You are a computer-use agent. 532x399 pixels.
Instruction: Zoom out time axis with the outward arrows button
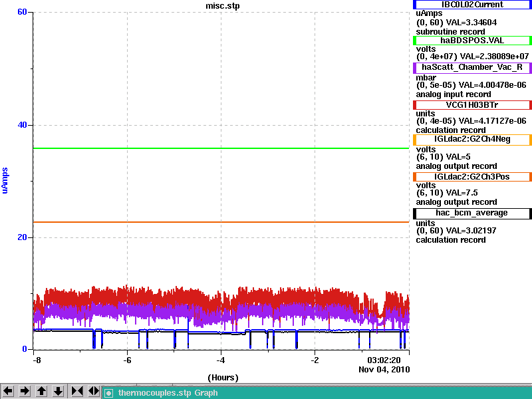click(x=94, y=391)
